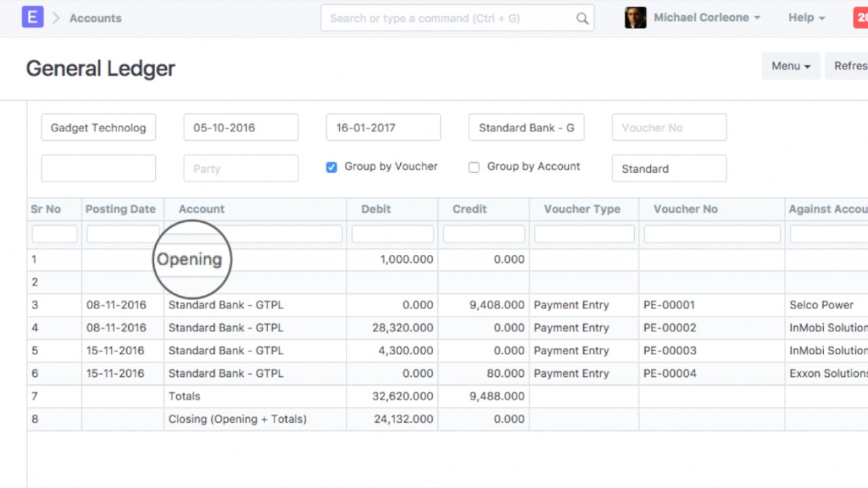The image size is (868, 488).
Task: Click the search magnifier icon
Action: [582, 18]
